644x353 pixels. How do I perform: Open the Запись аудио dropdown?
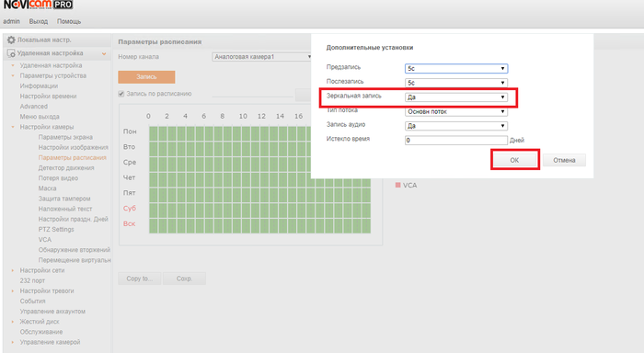click(456, 126)
